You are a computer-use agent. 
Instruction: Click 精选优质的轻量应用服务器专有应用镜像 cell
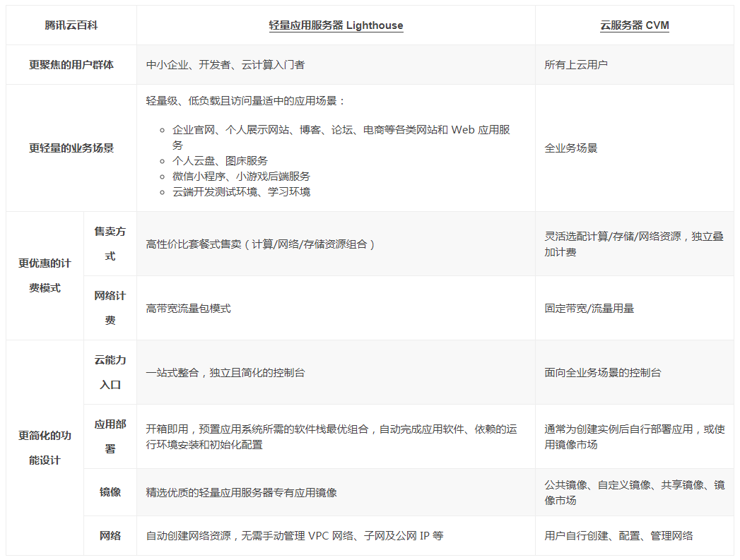coord(336,492)
